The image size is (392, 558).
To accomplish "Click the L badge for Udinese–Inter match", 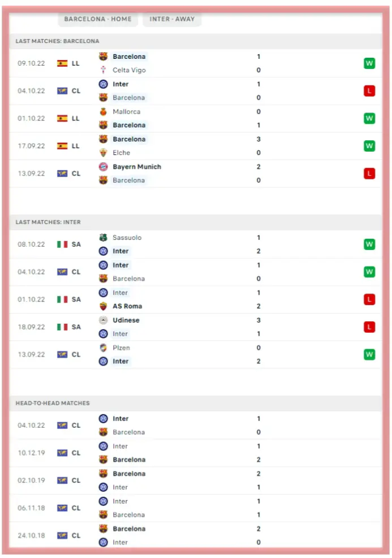I will [369, 327].
